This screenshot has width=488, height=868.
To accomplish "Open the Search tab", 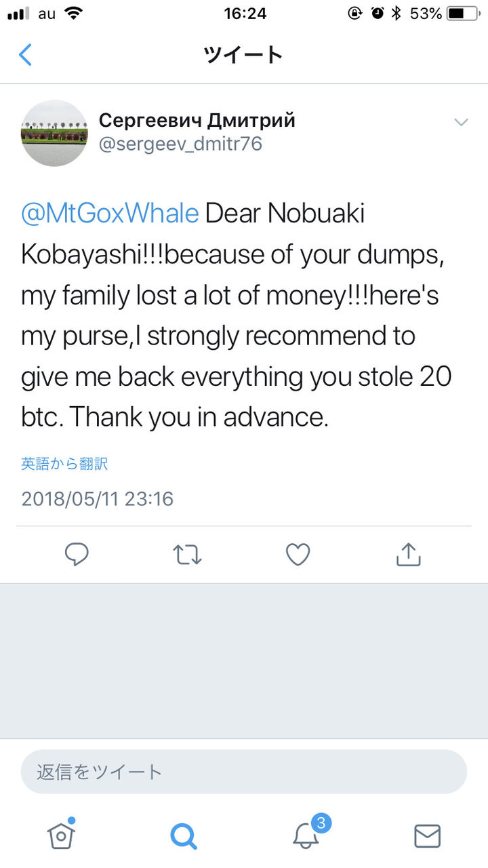I will 183,835.
